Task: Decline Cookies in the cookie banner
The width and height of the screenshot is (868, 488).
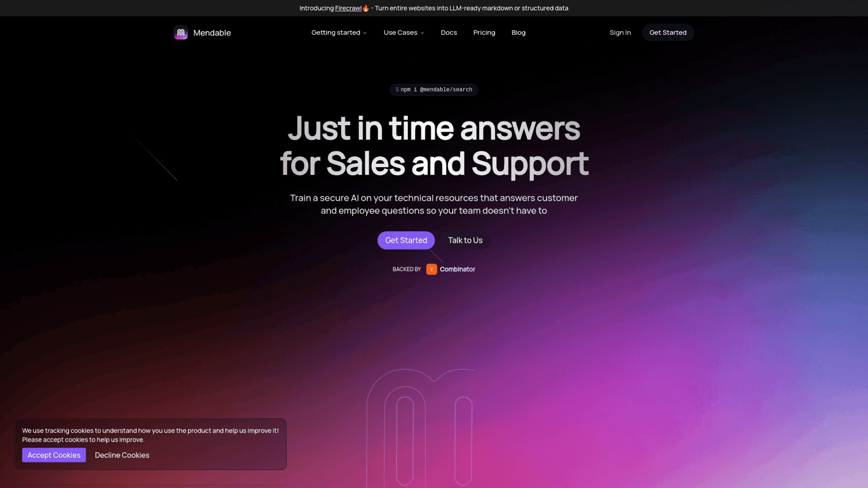Action: (122, 455)
